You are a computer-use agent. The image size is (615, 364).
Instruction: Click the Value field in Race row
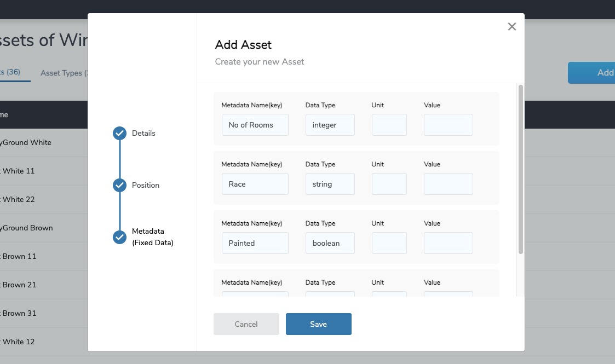point(449,184)
